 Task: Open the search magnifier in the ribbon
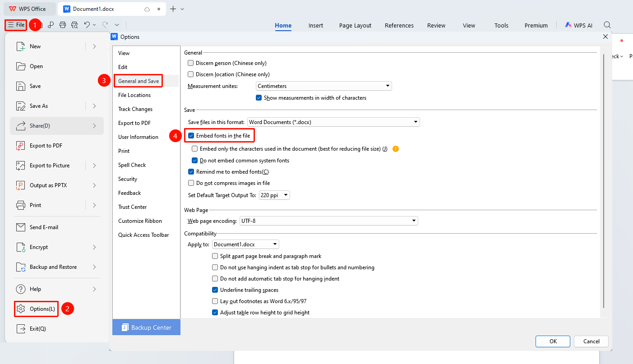point(608,25)
